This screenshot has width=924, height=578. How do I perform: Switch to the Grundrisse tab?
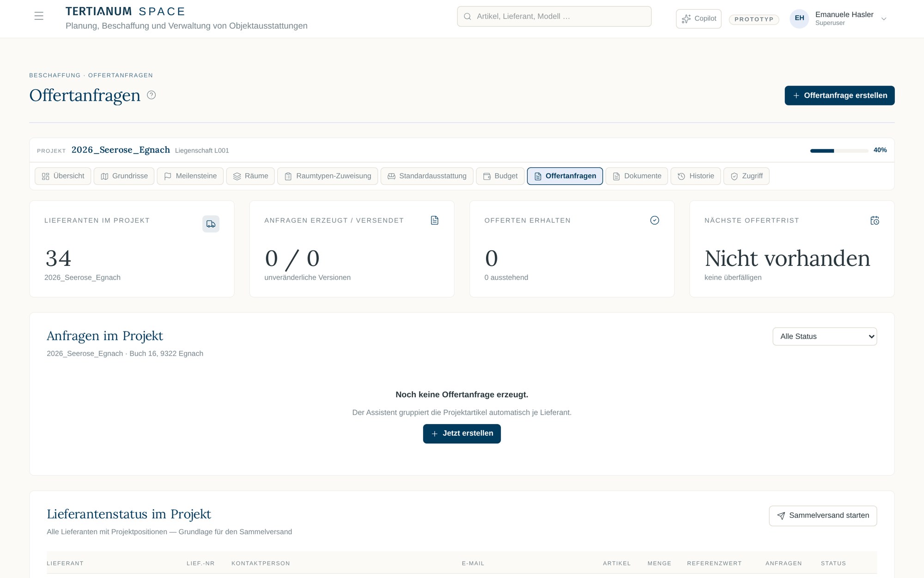coord(124,176)
